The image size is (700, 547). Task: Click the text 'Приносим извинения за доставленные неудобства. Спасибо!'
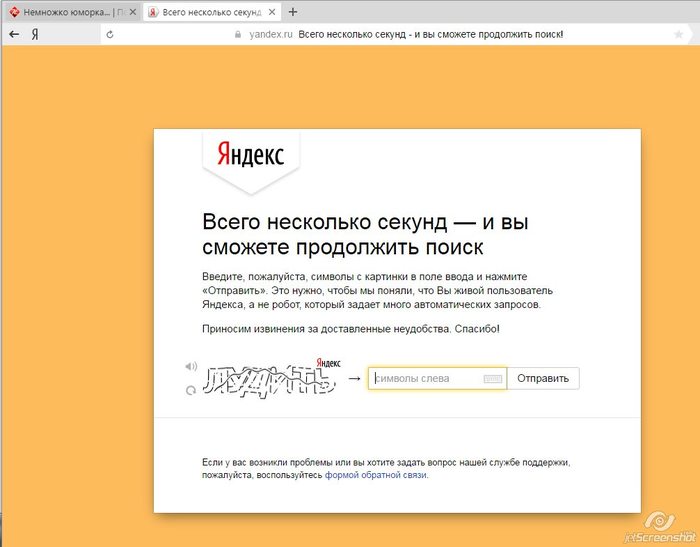[x=351, y=329]
